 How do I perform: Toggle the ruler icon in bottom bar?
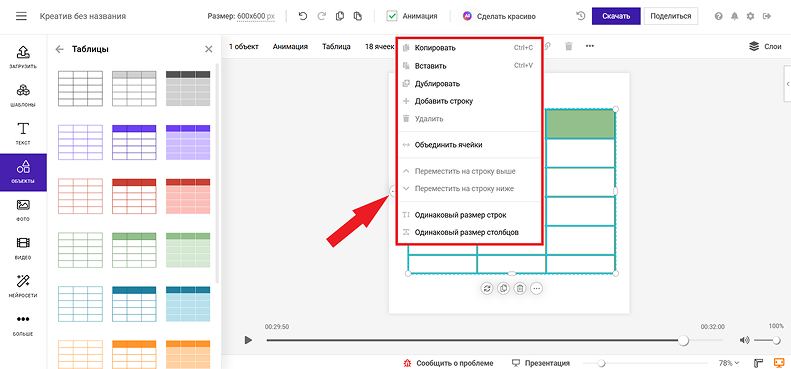[x=758, y=363]
